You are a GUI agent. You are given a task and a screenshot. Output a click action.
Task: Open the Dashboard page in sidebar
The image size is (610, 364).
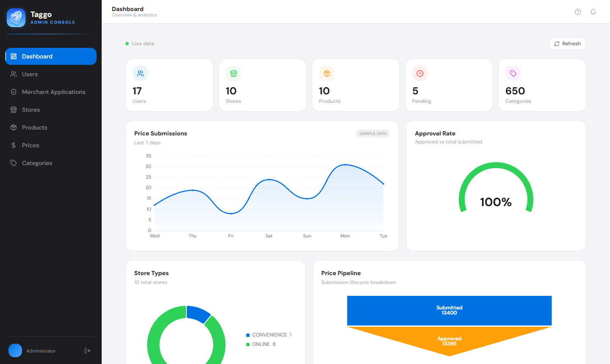51,56
